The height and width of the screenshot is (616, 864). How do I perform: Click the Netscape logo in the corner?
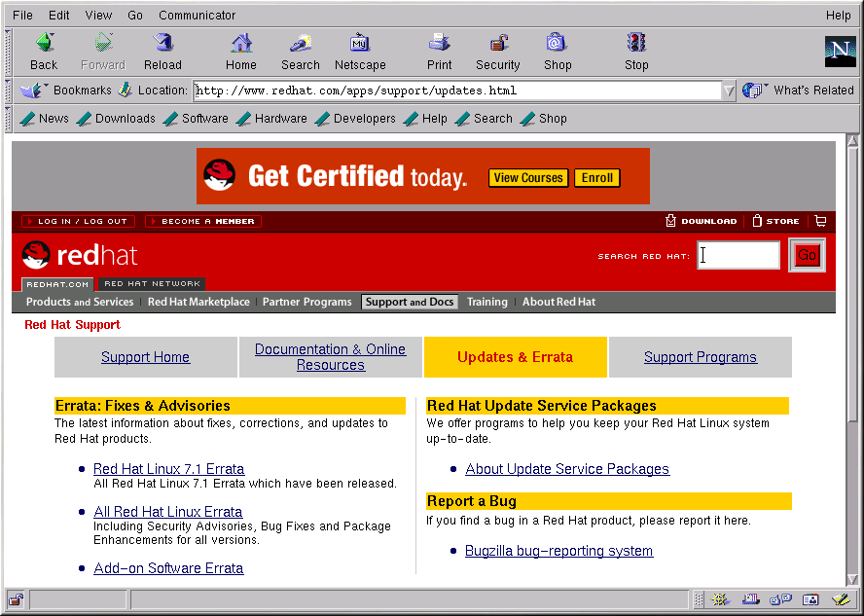840,52
